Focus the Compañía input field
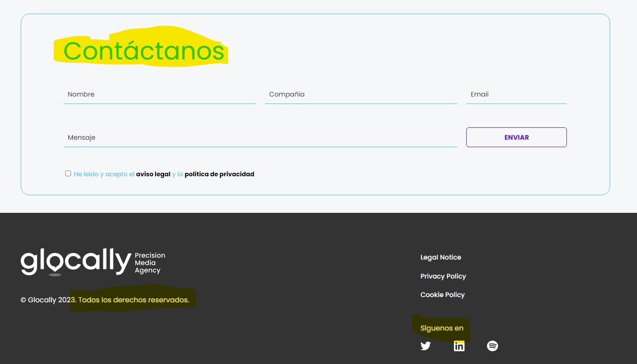Screen dimensions: 637x364 tap(361, 94)
